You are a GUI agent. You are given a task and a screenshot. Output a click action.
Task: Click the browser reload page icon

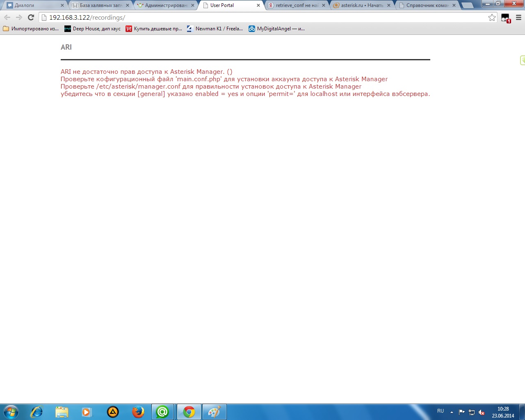pos(31,17)
